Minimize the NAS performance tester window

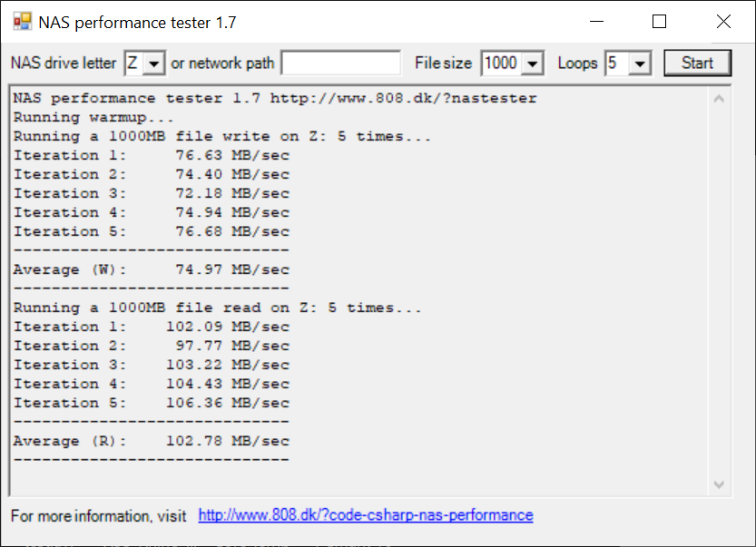596,22
